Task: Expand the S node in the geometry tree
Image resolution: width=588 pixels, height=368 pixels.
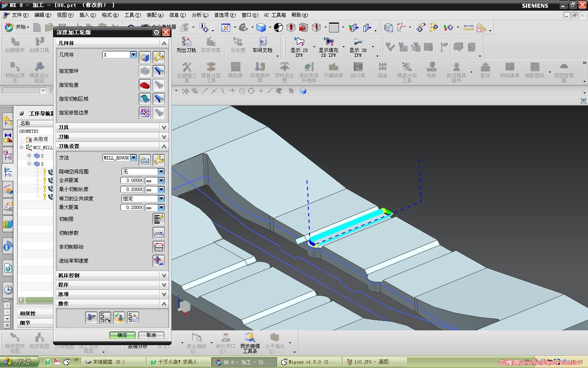Action: click(x=29, y=156)
